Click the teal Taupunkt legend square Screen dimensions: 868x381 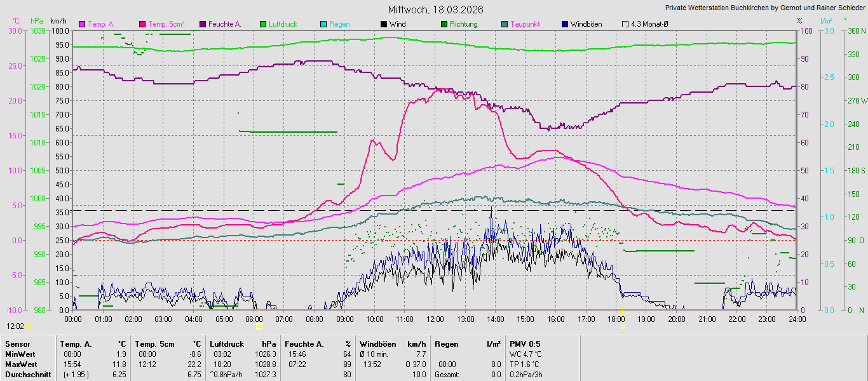point(505,24)
